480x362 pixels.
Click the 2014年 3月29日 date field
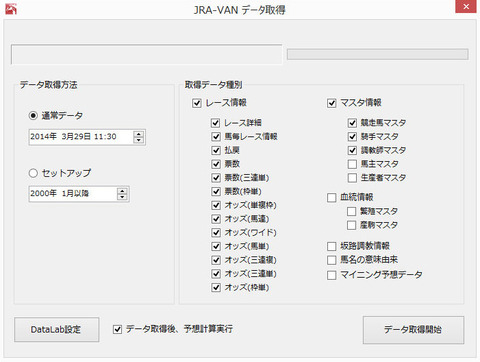coord(81,137)
